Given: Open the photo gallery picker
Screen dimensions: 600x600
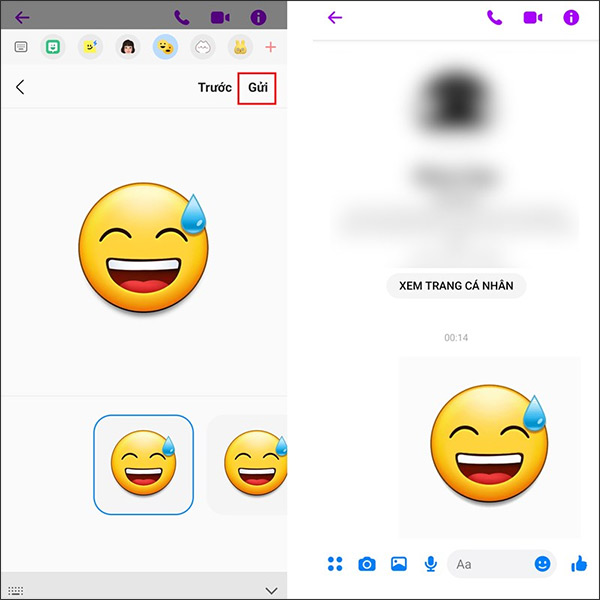Looking at the screenshot, I should pyautogui.click(x=399, y=564).
